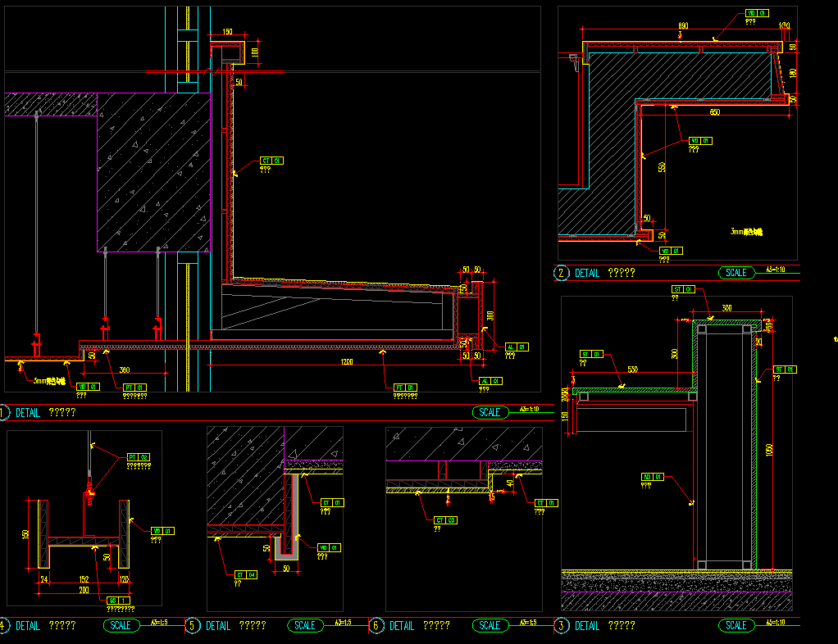This screenshot has height=644, width=838.
Task: Select the 380 dimension text in Detail 1
Action: 126,369
